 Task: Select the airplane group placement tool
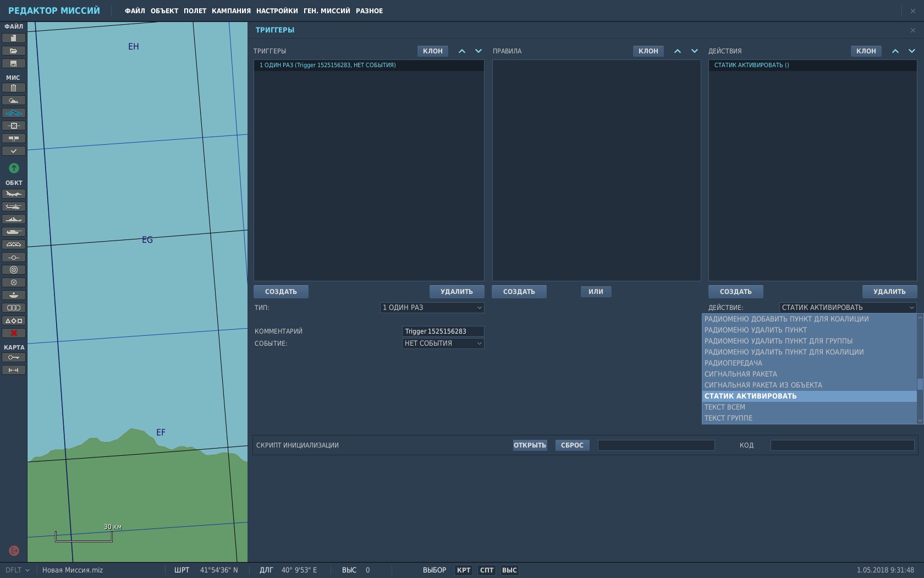coord(14,194)
